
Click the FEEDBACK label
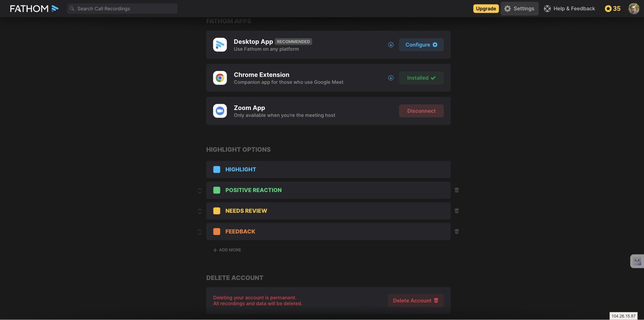(x=240, y=231)
